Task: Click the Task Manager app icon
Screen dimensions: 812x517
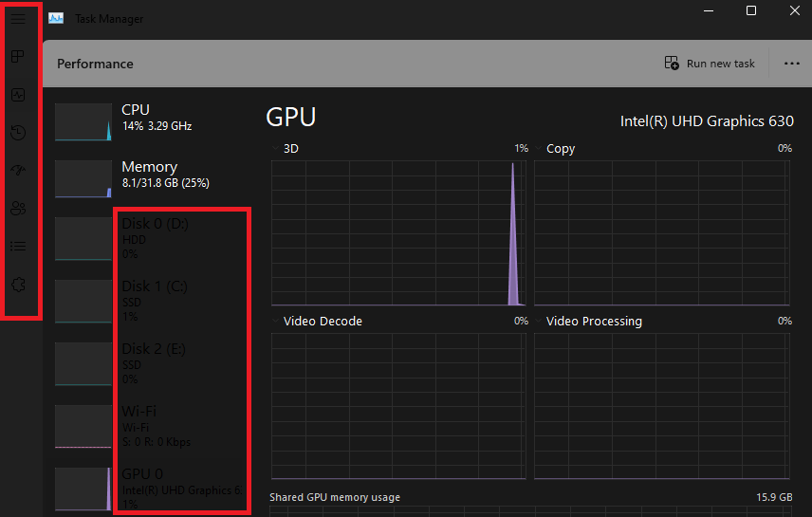Action: coord(56,19)
